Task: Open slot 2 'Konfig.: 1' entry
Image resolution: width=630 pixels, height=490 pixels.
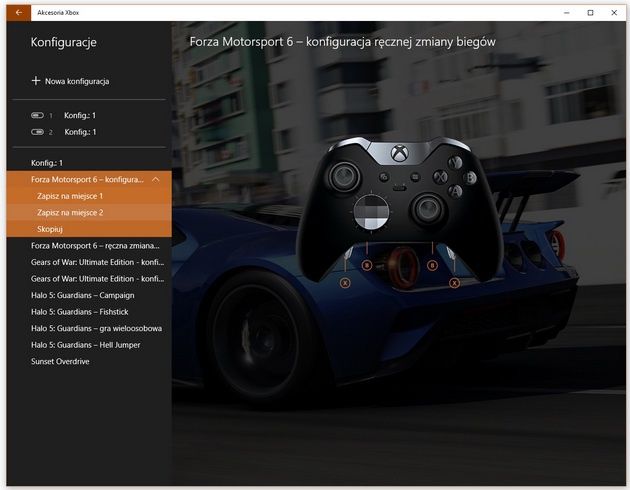Action: click(x=80, y=132)
